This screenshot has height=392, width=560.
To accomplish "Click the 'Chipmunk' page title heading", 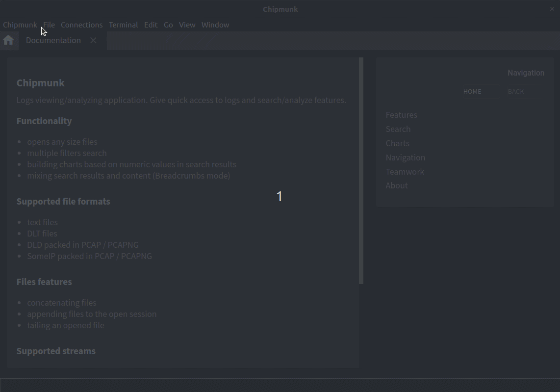I will point(41,83).
